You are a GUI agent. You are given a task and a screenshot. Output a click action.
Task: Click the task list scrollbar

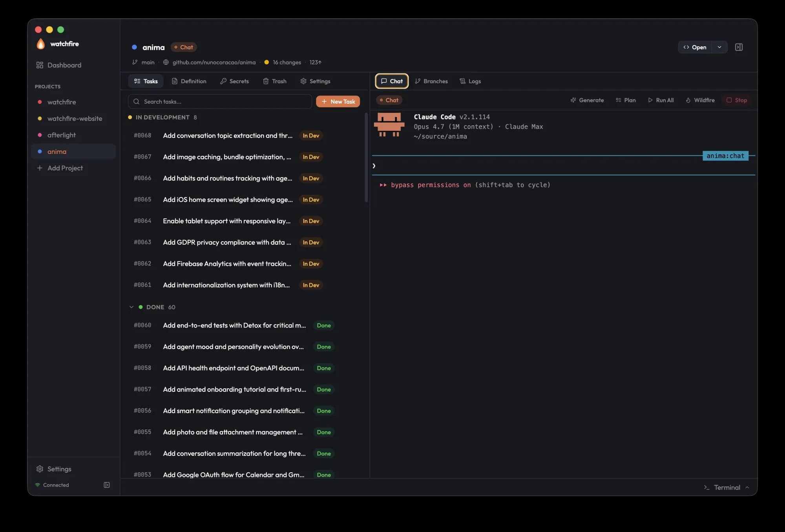(366, 157)
